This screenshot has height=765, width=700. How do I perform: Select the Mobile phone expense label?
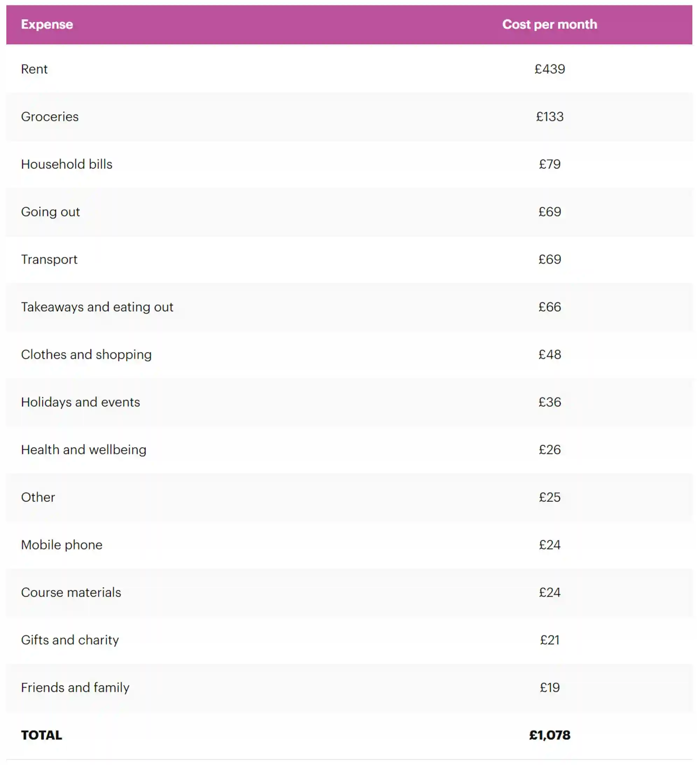tap(62, 545)
